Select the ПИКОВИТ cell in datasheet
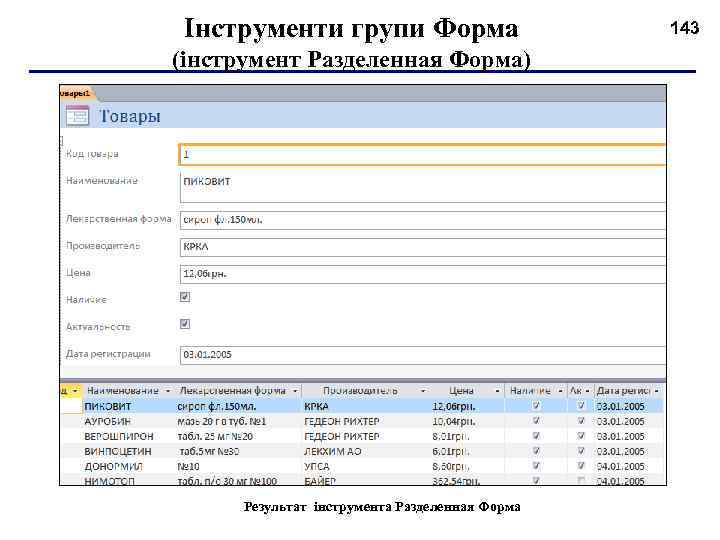 click(107, 406)
